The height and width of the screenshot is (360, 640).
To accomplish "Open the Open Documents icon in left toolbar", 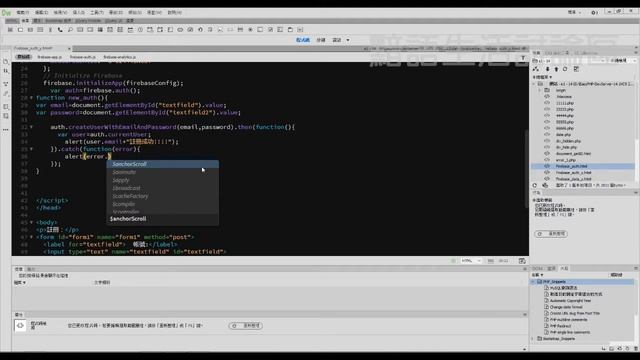I will [6, 62].
